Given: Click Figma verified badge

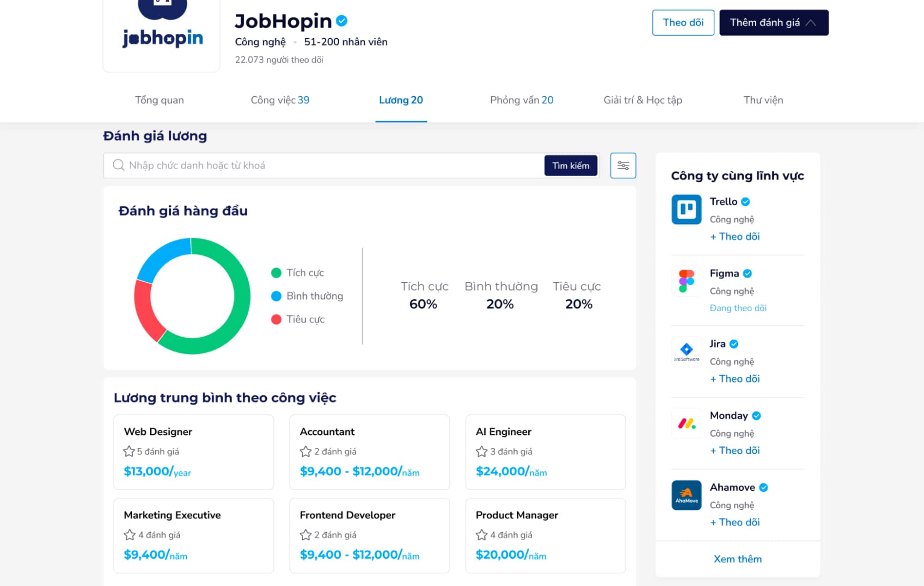Looking at the screenshot, I should click(747, 273).
